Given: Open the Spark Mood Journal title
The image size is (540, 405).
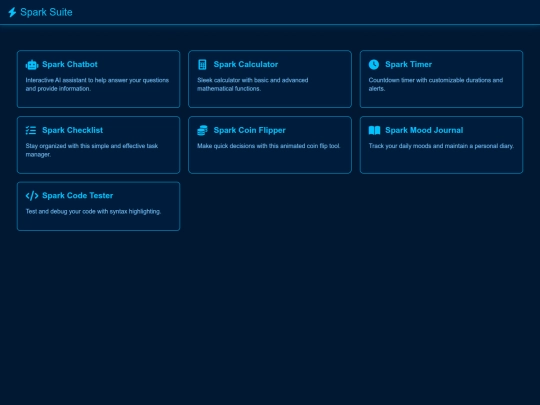Looking at the screenshot, I should click(424, 130).
